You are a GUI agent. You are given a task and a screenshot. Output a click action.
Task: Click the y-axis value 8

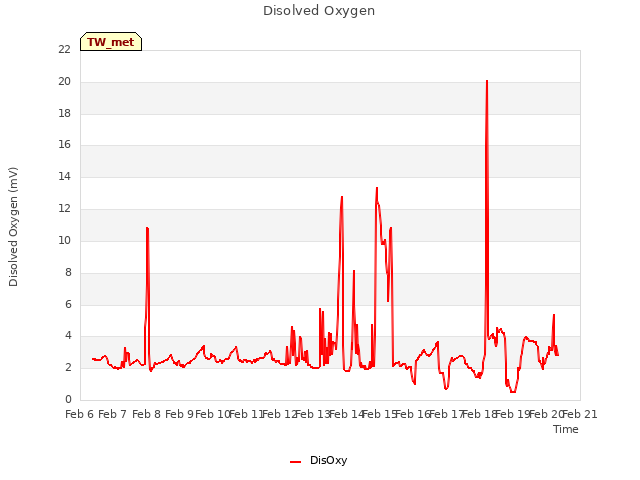68,272
